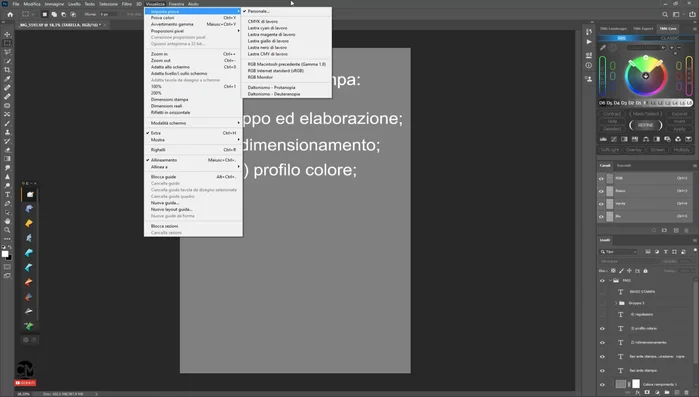Click the Expand button in TMS panel
699x397 pixels.
click(679, 114)
